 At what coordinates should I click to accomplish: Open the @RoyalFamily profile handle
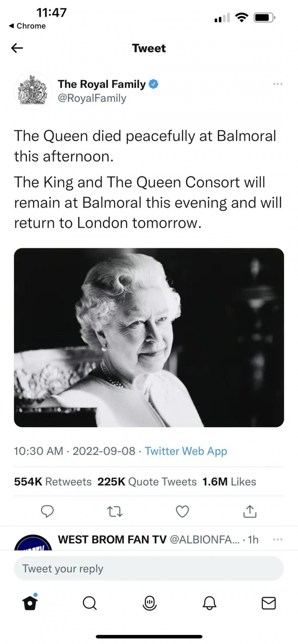92,98
